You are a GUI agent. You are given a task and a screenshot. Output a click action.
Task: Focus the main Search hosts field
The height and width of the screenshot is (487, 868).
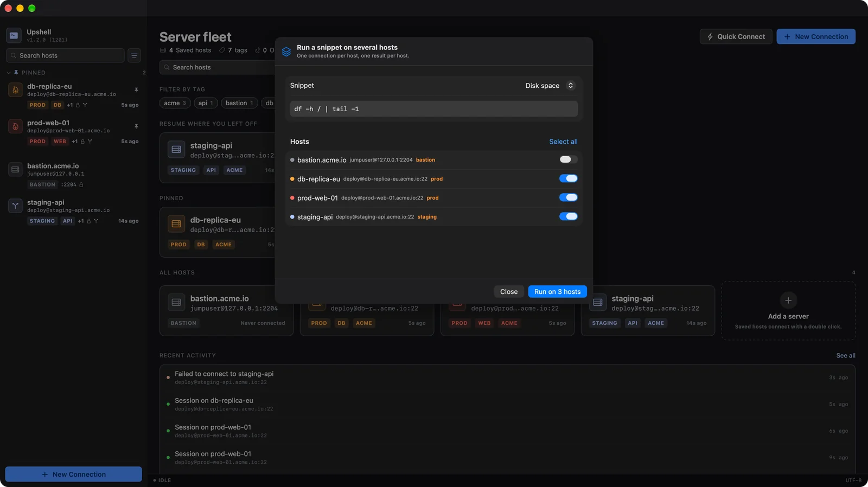pyautogui.click(x=218, y=67)
